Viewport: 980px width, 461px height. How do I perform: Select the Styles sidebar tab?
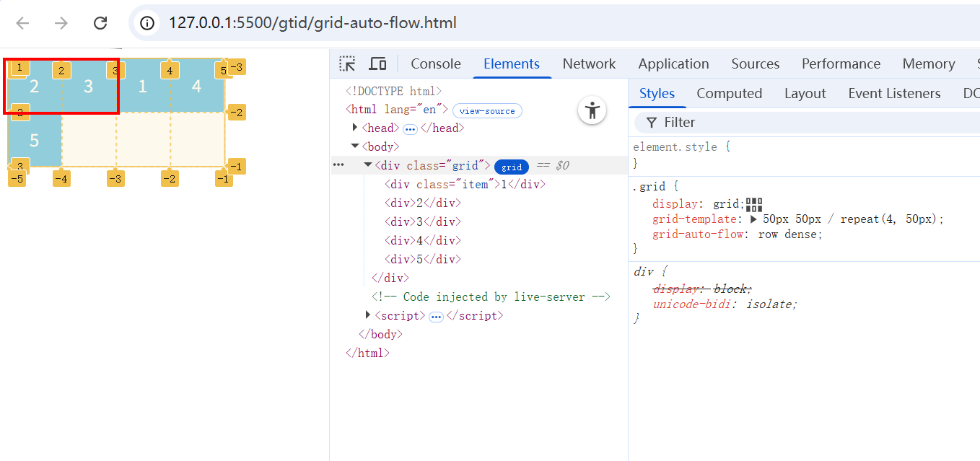(657, 93)
